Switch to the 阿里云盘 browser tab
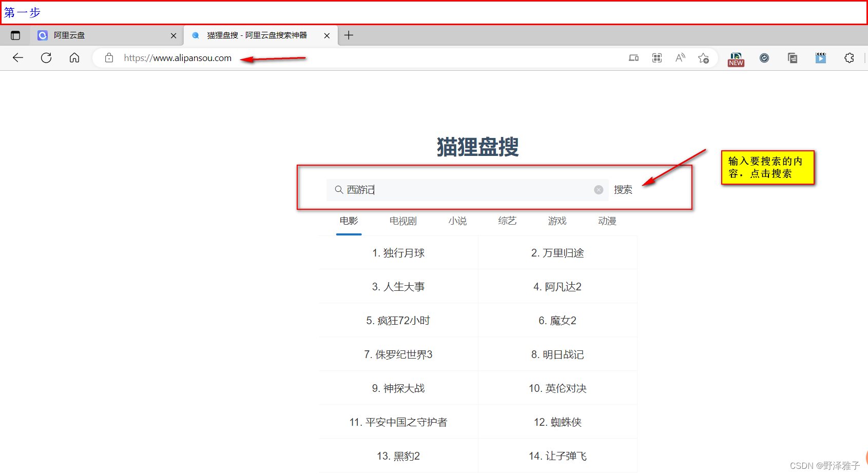This screenshot has width=868, height=475. [x=106, y=35]
